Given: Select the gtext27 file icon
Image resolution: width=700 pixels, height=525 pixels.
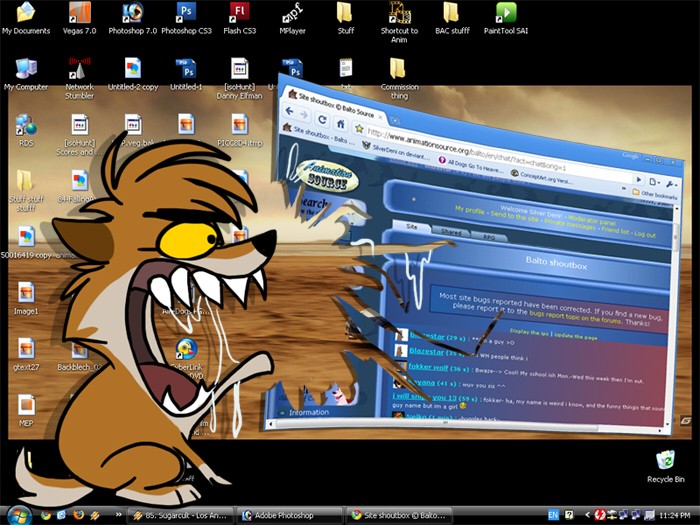Looking at the screenshot, I should tap(26, 354).
